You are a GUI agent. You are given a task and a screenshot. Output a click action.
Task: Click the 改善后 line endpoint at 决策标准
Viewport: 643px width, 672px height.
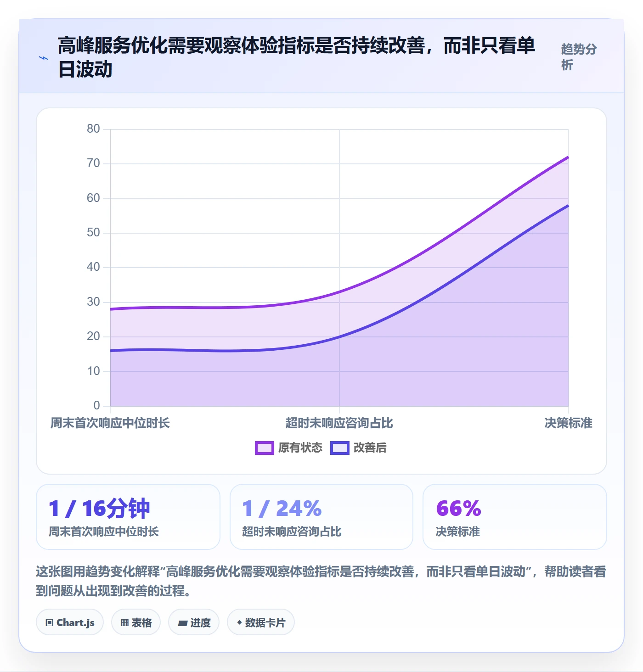[568, 206]
